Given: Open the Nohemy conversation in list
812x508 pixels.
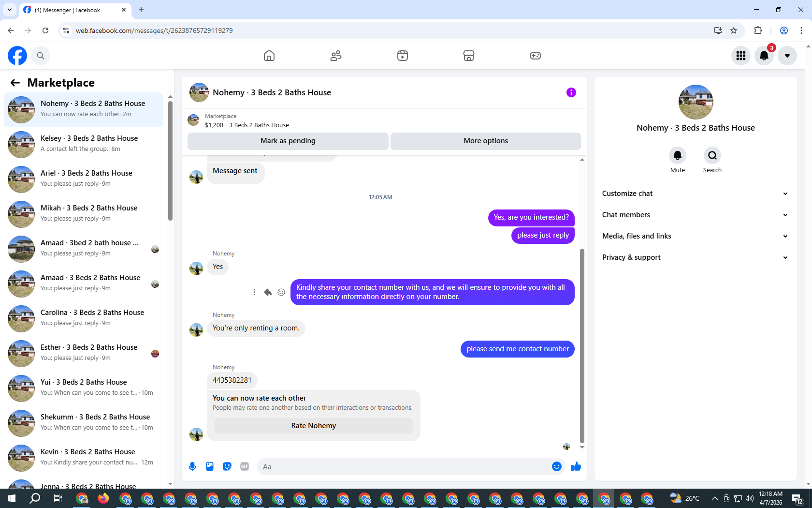Looking at the screenshot, I should (x=83, y=110).
